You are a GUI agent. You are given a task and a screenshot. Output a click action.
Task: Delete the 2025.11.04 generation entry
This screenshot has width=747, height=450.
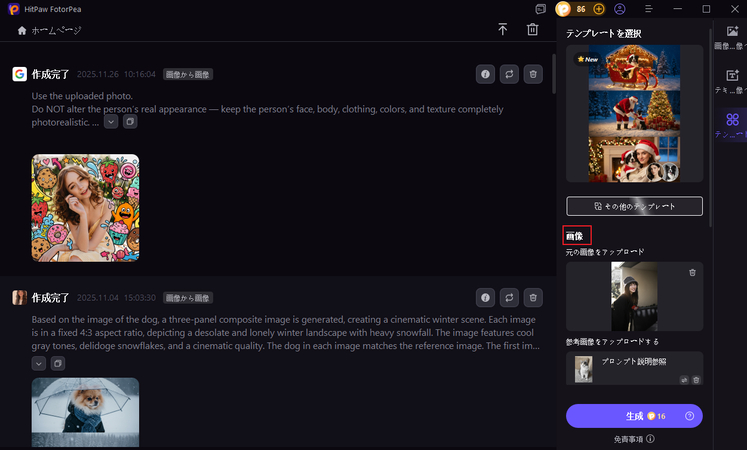(533, 297)
